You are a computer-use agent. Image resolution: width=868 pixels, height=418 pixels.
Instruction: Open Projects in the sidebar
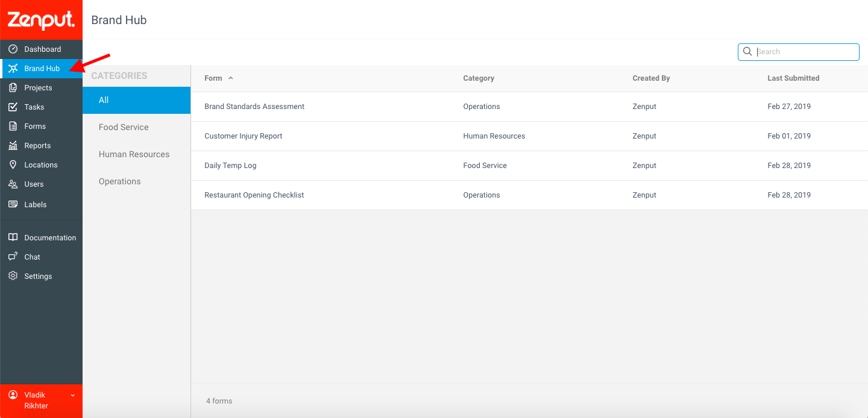pos(41,88)
